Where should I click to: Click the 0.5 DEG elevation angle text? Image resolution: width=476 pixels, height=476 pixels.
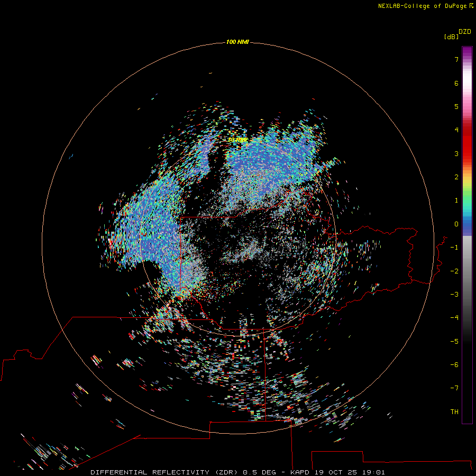pos(260,472)
